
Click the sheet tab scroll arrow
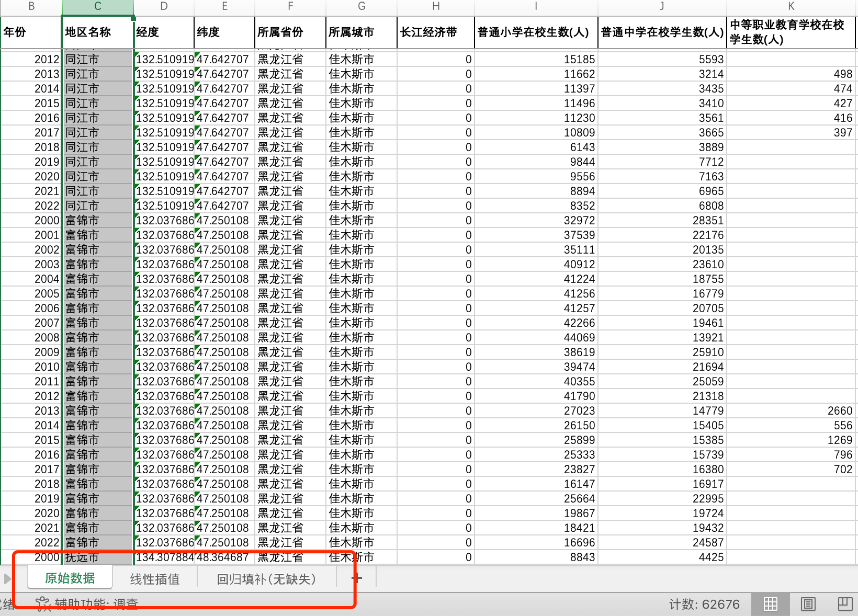click(7, 578)
